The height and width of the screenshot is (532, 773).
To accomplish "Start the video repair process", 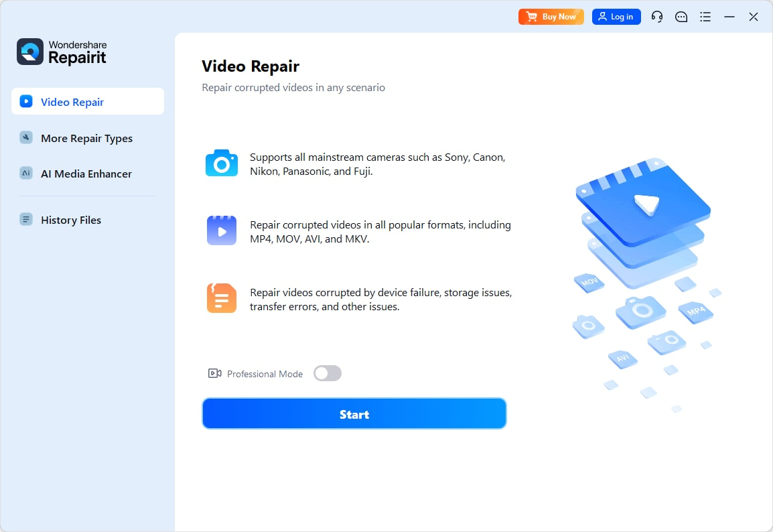I will pos(354,414).
